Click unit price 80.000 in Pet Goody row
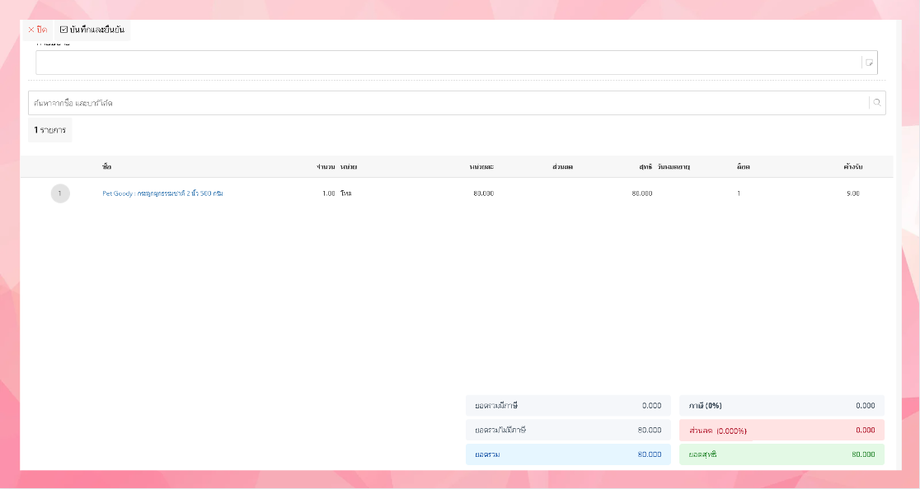Viewport: 920px width, 489px height. coord(483,193)
